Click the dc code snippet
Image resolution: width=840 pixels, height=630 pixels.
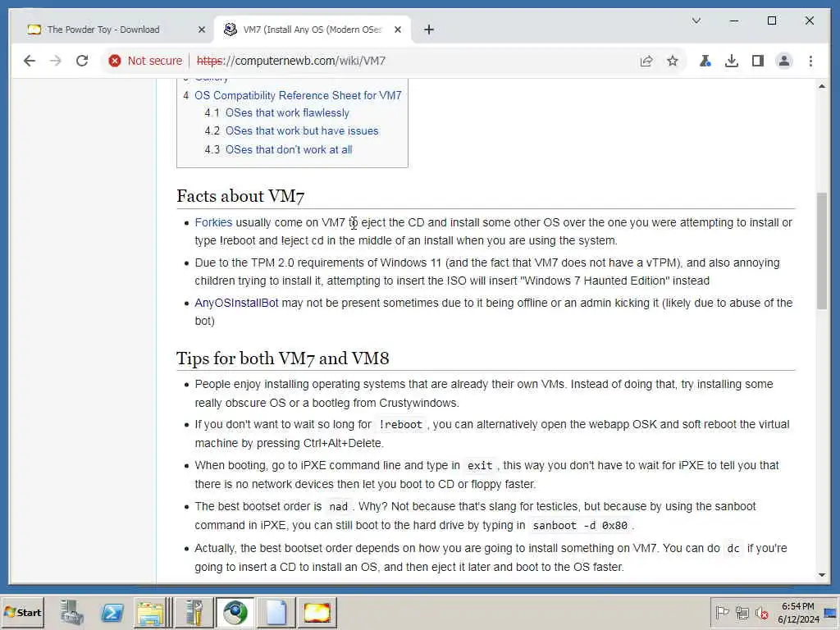coord(733,549)
